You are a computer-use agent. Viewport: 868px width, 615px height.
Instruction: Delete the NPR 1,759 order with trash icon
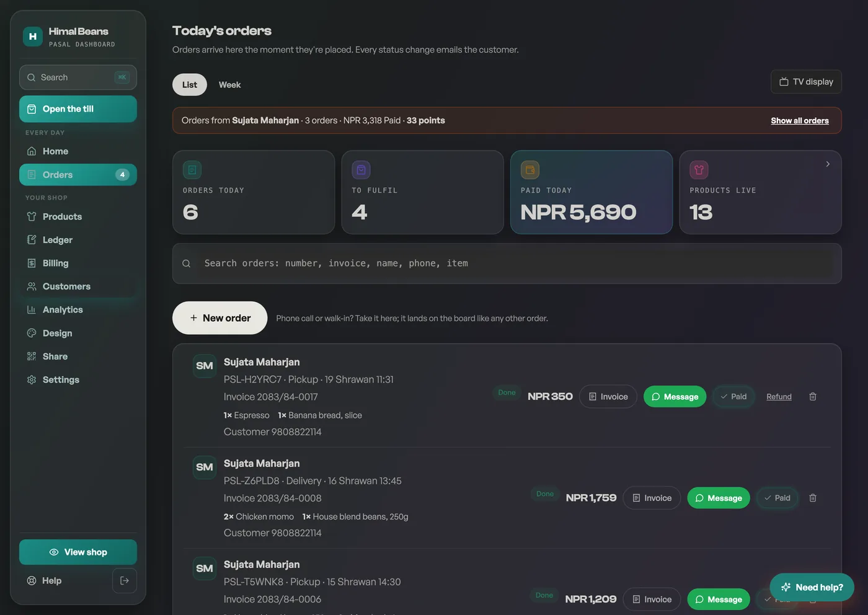[813, 498]
